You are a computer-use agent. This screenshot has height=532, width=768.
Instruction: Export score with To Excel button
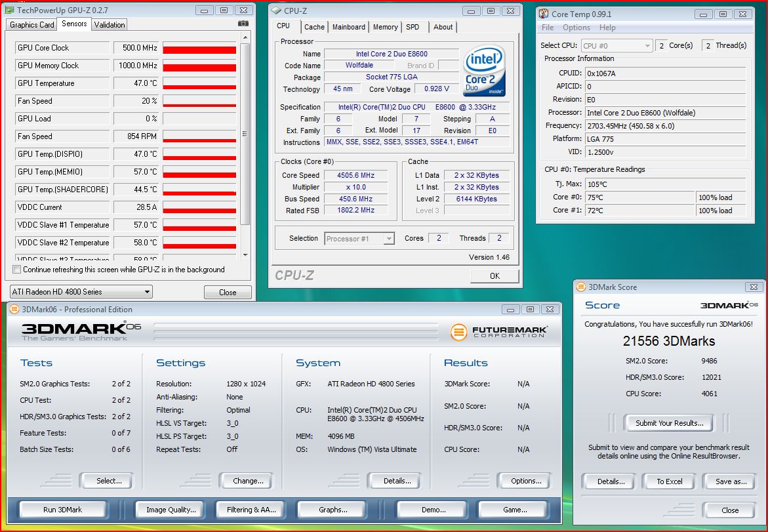[x=670, y=481]
